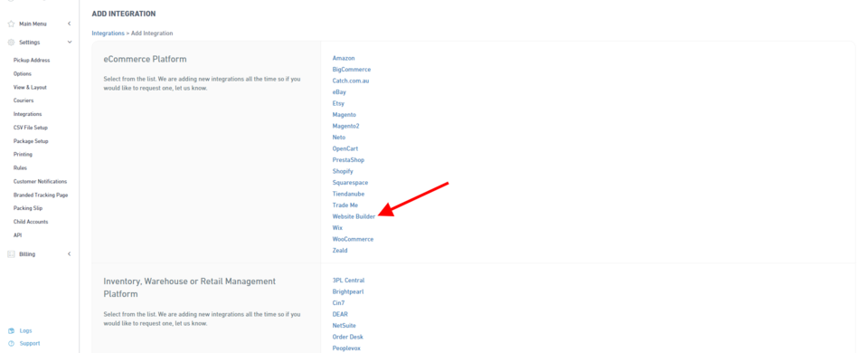This screenshot has height=353, width=868.
Task: Choose the Squarespace integration
Action: click(x=350, y=182)
